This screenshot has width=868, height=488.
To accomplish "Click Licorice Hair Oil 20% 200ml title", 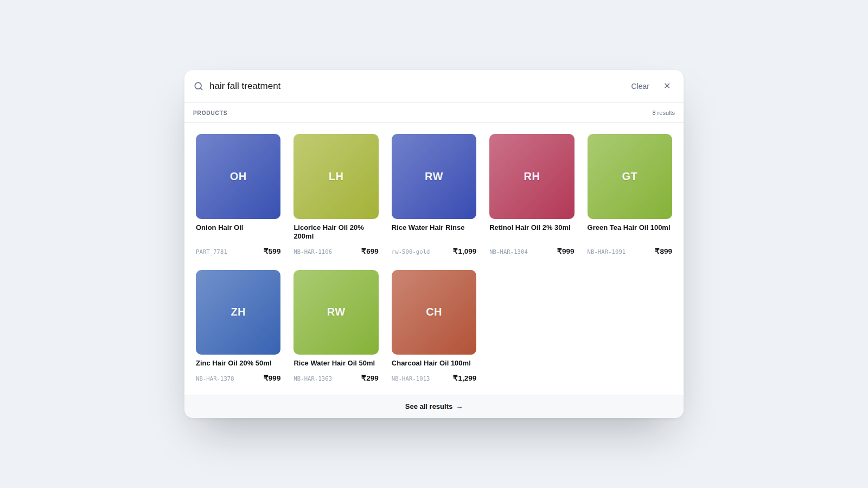I will point(329,232).
